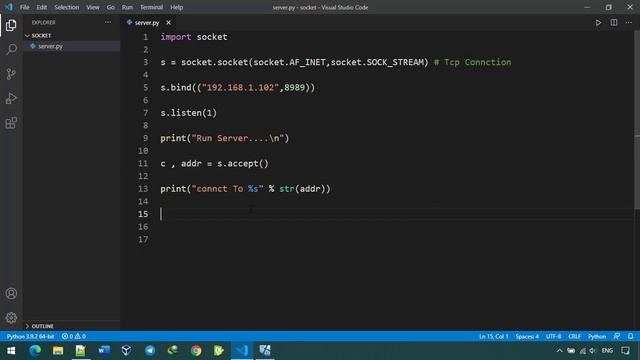Change encoding via UTF-8 status item
The width and height of the screenshot is (640, 360).
(x=553, y=336)
